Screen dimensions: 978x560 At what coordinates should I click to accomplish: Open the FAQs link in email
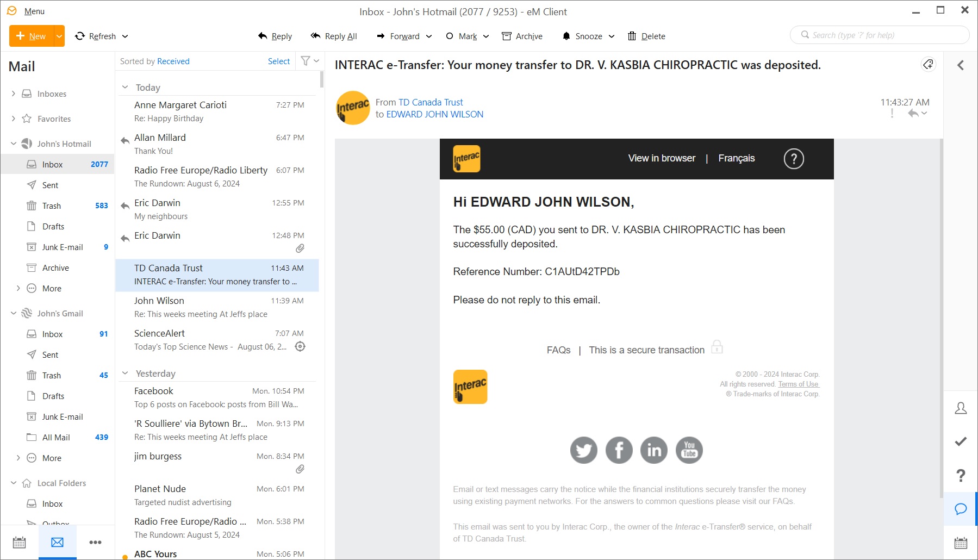558,350
